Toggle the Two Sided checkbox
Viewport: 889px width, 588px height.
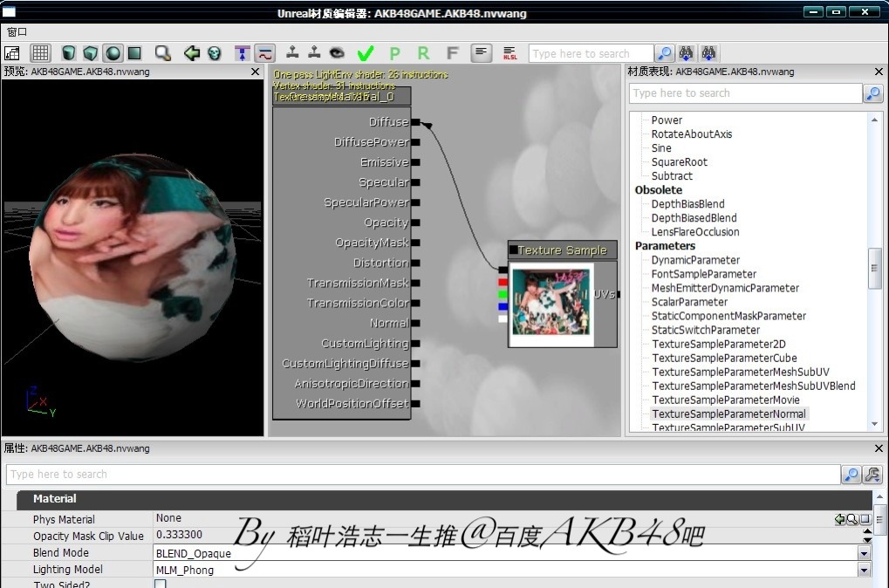click(x=161, y=584)
